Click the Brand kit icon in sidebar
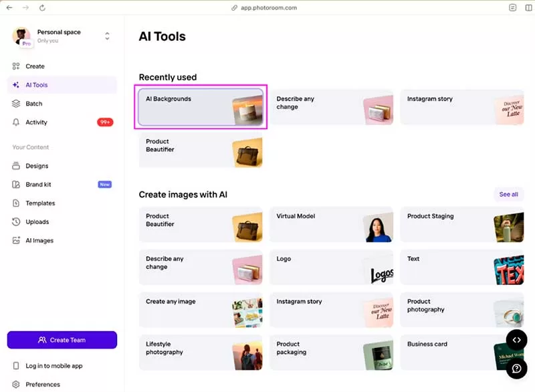Screen dimensions: 535x392 (17, 185)
